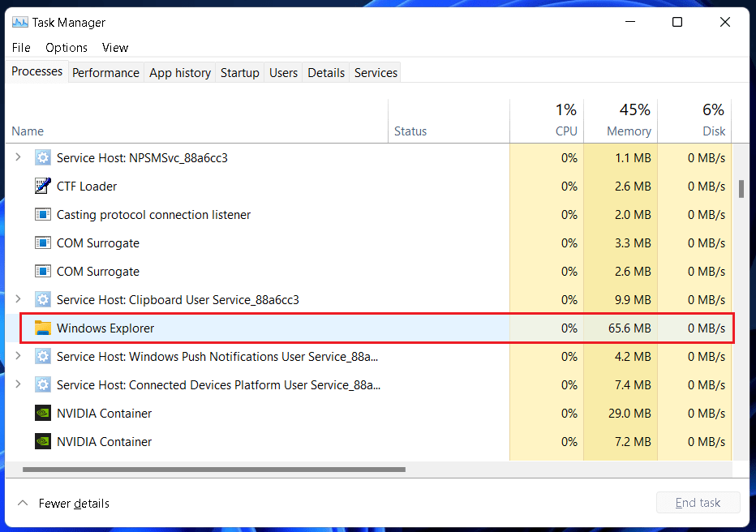Click the Casting protocol connection listener icon

(x=43, y=214)
